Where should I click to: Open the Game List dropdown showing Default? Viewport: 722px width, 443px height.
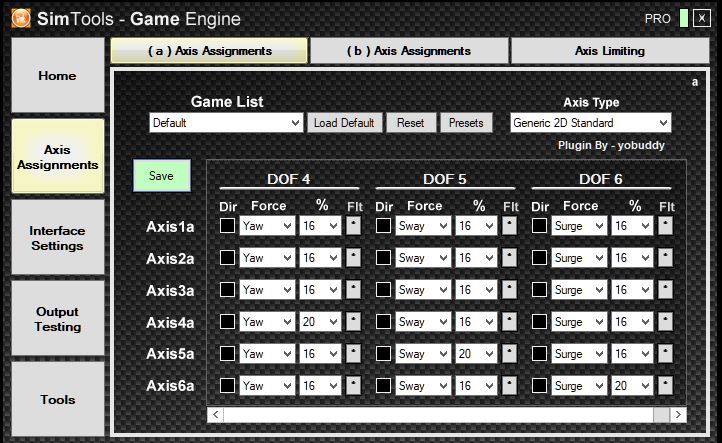226,123
